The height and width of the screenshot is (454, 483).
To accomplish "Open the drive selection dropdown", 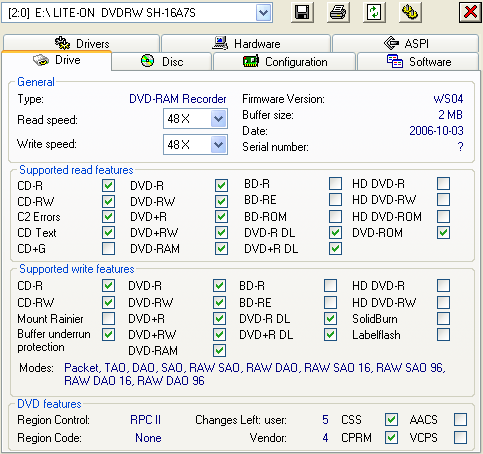I will click(263, 13).
